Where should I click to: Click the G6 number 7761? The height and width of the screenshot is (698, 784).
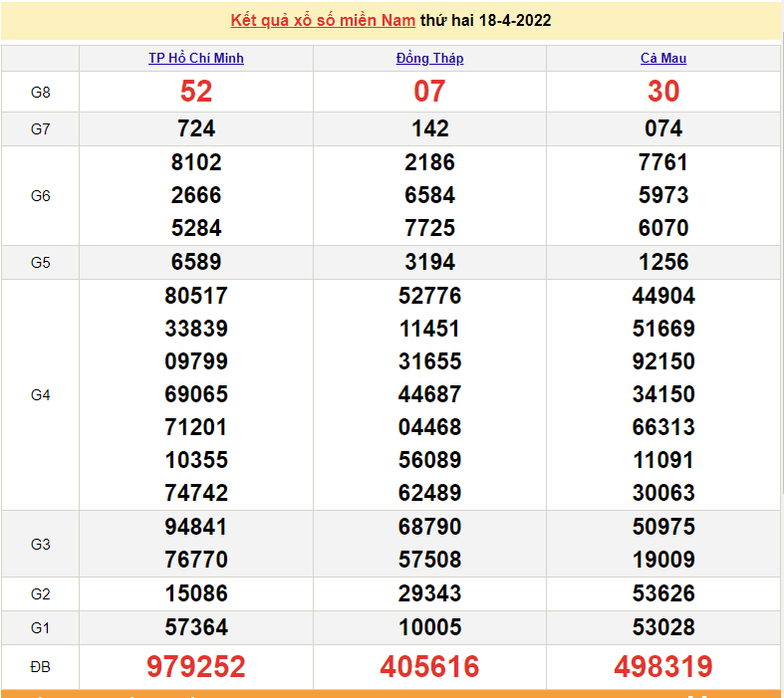pos(663,162)
